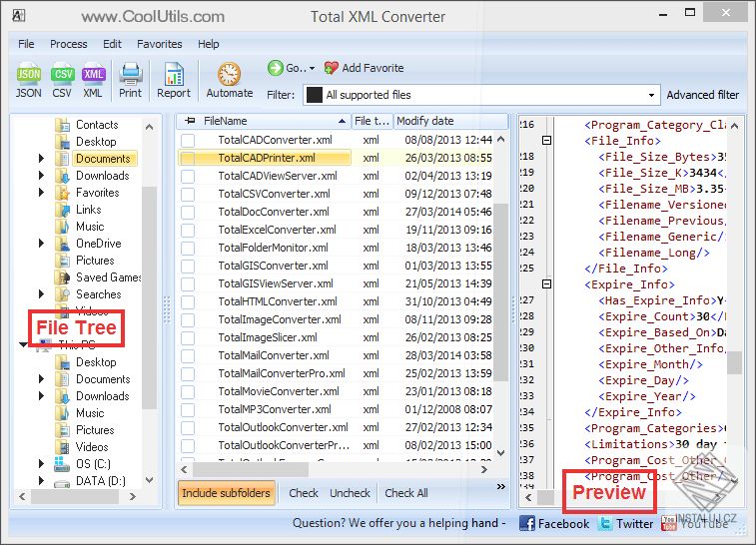
Task: Collapse the Expire_Info XML node
Action: tap(546, 283)
